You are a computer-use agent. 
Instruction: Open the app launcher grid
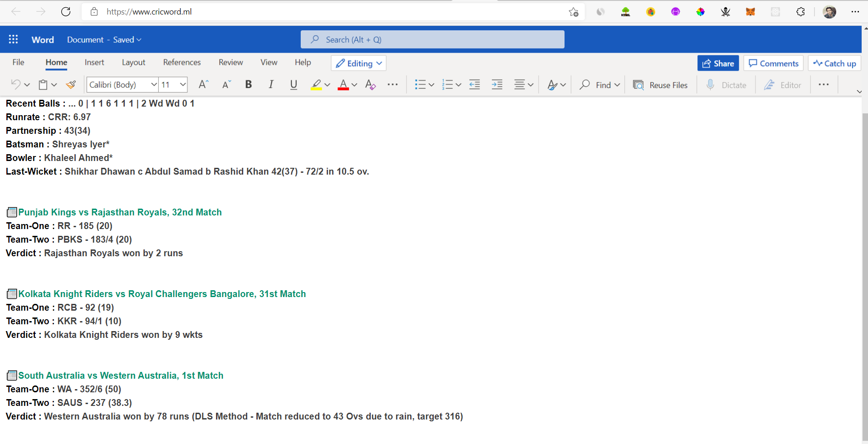(x=13, y=39)
